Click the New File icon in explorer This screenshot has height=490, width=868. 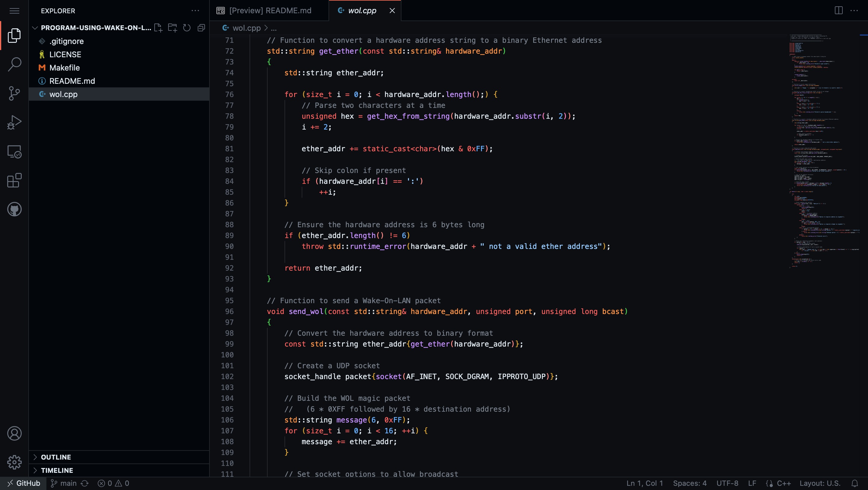pyautogui.click(x=158, y=28)
